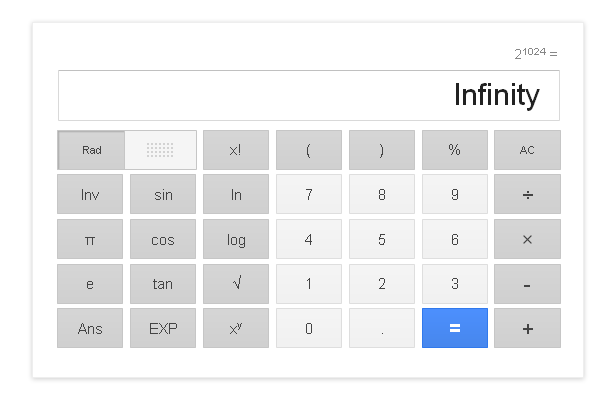The image size is (614, 403).
Task: Click the EXP button
Action: click(163, 328)
